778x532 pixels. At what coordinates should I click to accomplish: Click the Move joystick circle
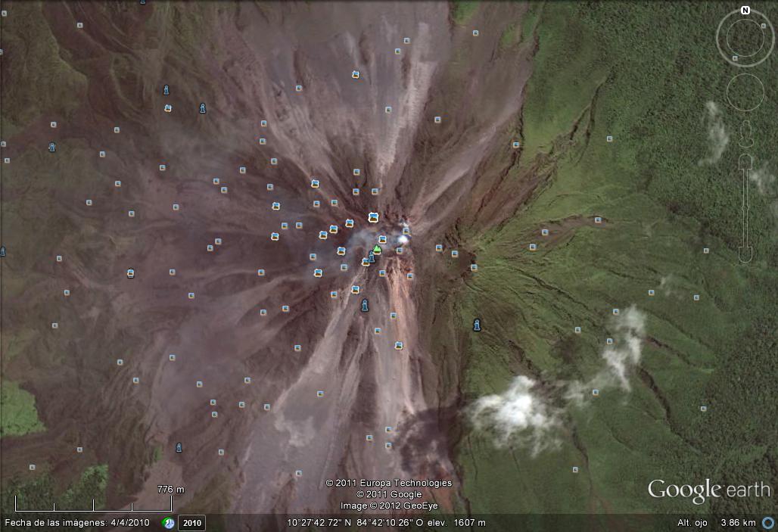coord(745,92)
